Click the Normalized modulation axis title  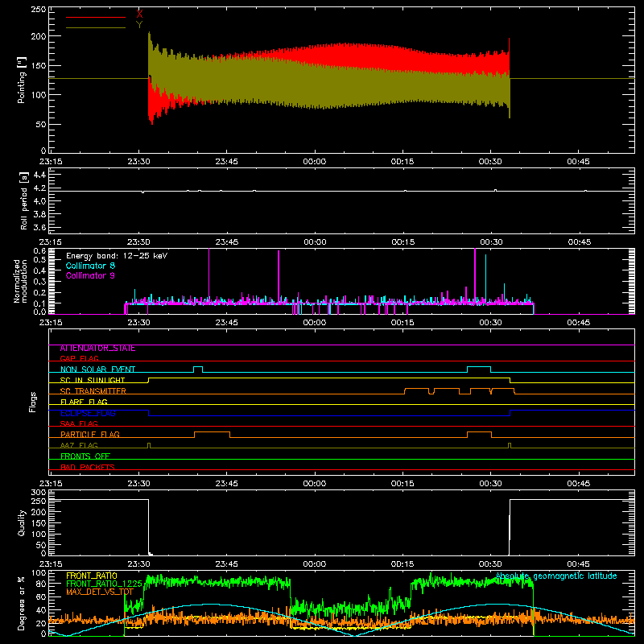(20, 281)
